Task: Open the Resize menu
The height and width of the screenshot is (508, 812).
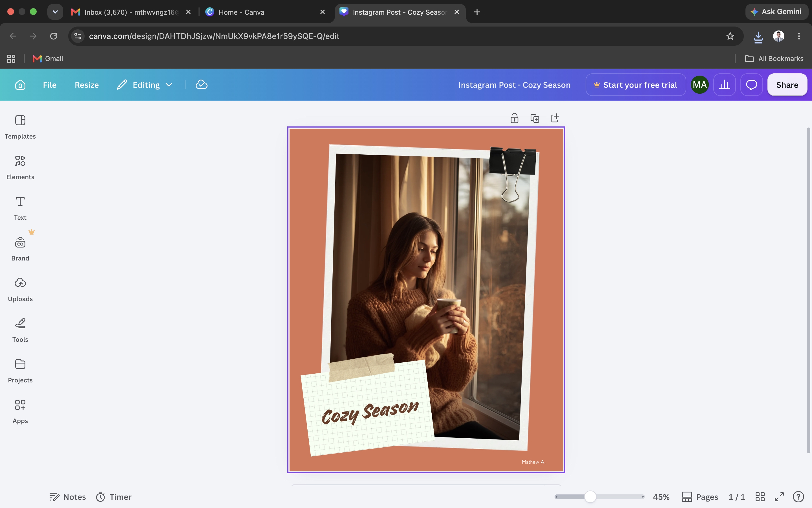Action: click(87, 85)
